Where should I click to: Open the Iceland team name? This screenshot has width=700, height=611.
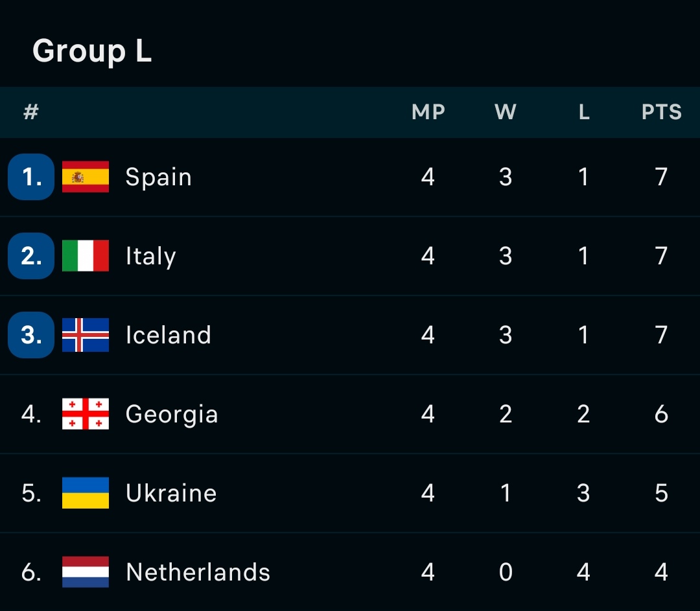[169, 335]
